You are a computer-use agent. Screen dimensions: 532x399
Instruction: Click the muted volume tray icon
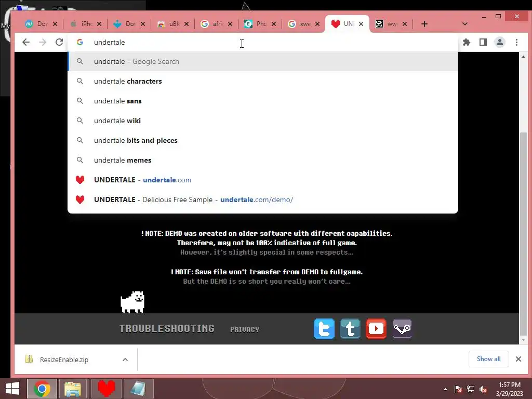coord(483,389)
